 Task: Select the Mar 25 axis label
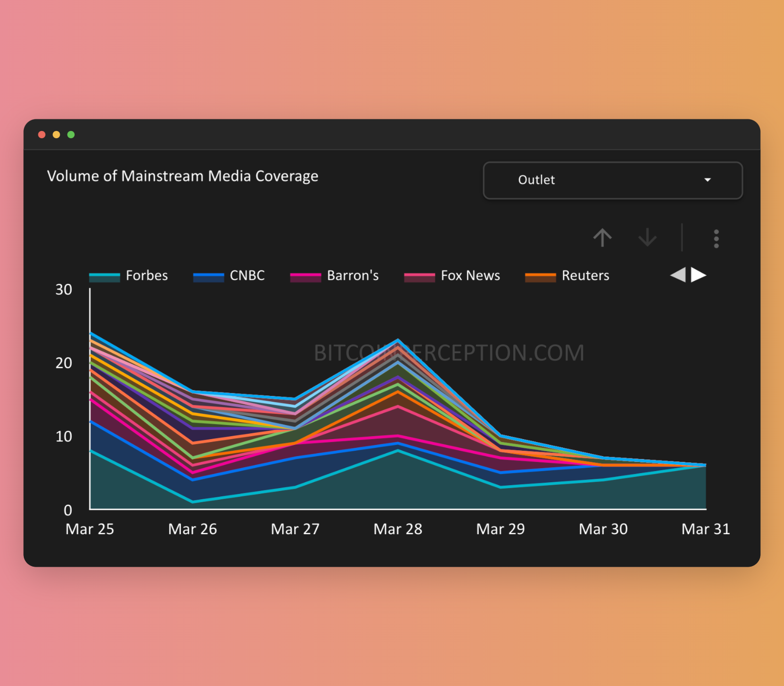pos(90,529)
